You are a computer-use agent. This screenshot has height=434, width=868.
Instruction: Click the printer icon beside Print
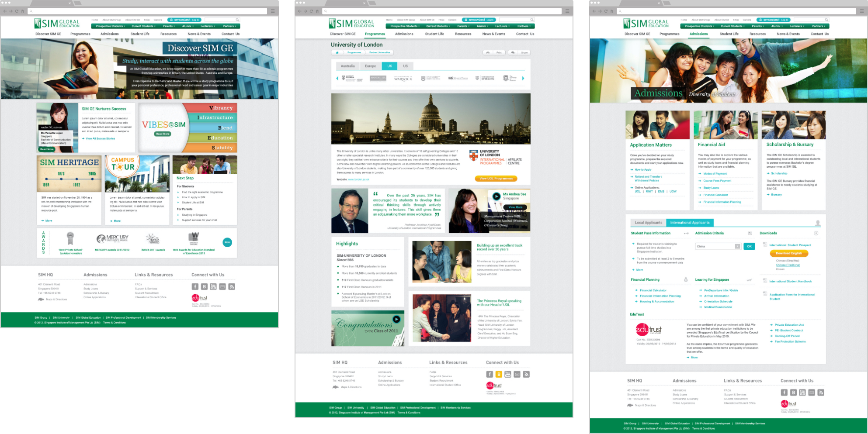click(x=488, y=52)
